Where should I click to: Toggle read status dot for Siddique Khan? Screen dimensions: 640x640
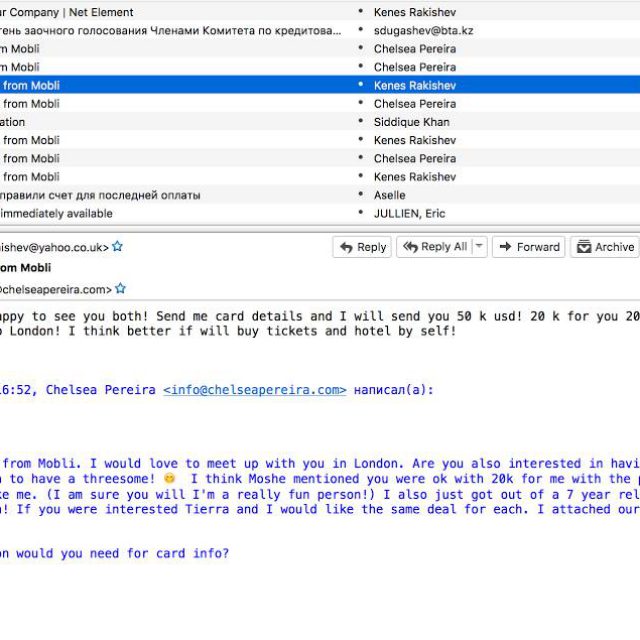(360, 122)
